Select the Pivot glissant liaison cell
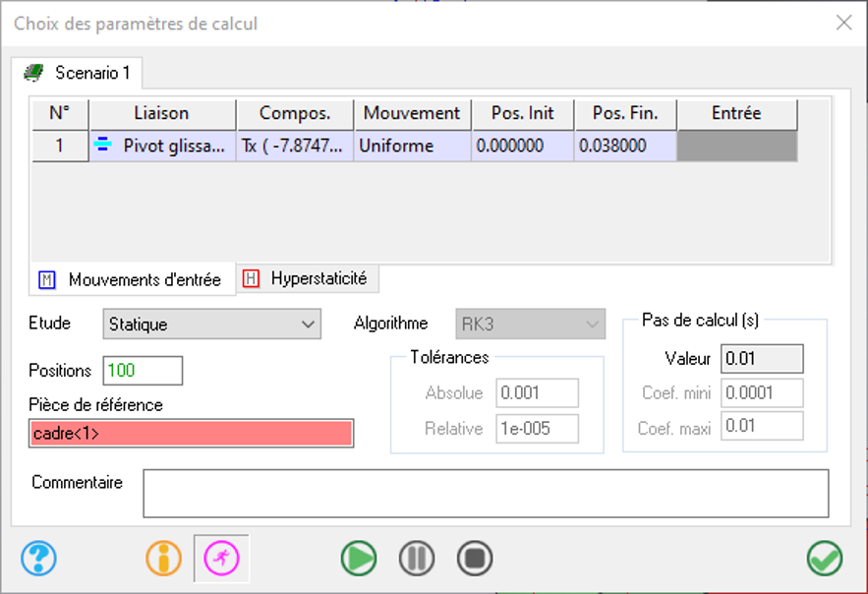This screenshot has height=594, width=868. [x=163, y=146]
